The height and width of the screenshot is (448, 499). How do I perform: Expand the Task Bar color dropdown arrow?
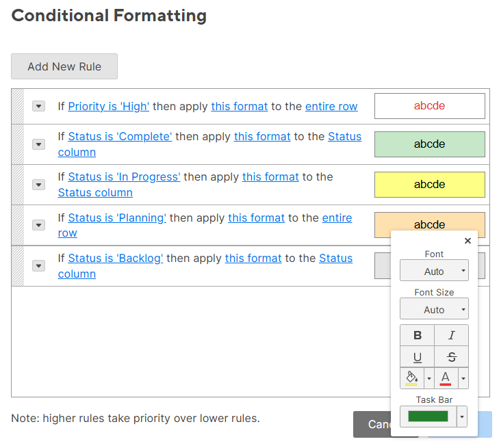coord(462,417)
